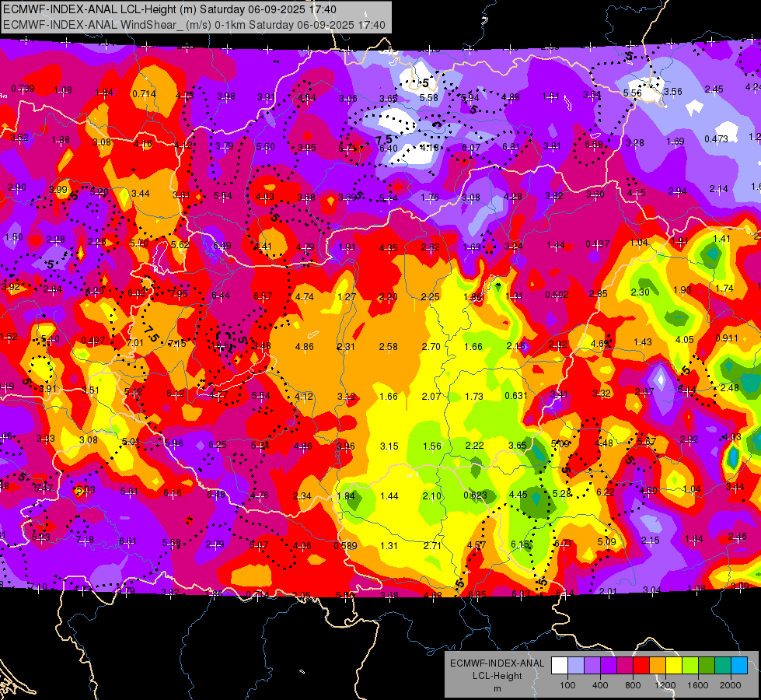Click legend scale label 100
Viewport: 761px width, 700px height.
click(x=568, y=685)
